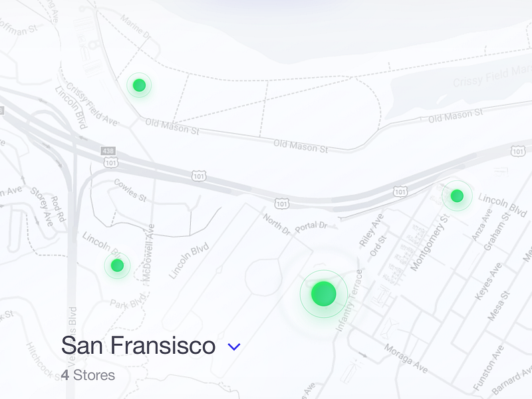Image resolution: width=532 pixels, height=399 pixels.
Task: Click the Portal Dr label
Action: (x=313, y=226)
